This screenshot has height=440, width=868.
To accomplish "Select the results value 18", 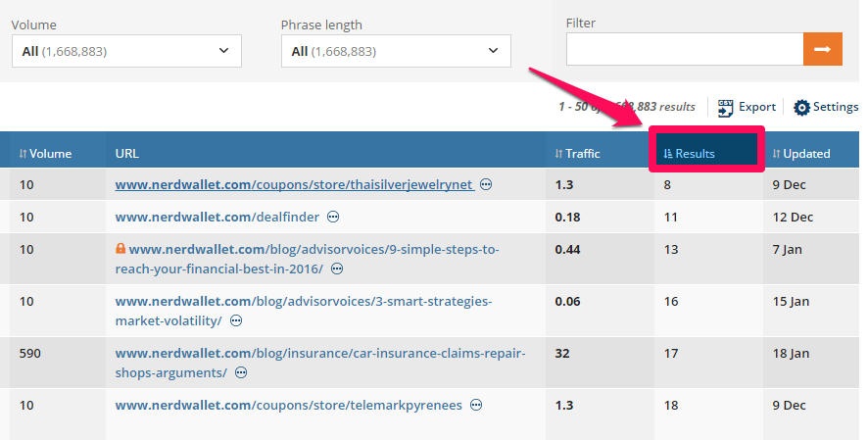I will coord(670,405).
